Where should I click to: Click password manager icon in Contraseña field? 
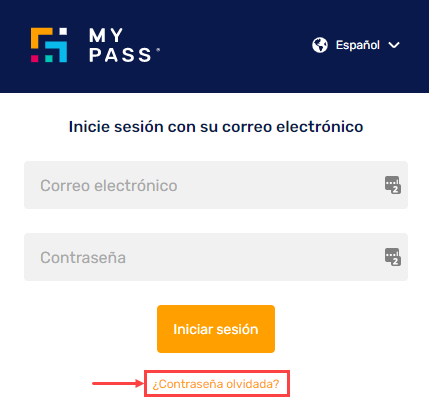tap(393, 257)
